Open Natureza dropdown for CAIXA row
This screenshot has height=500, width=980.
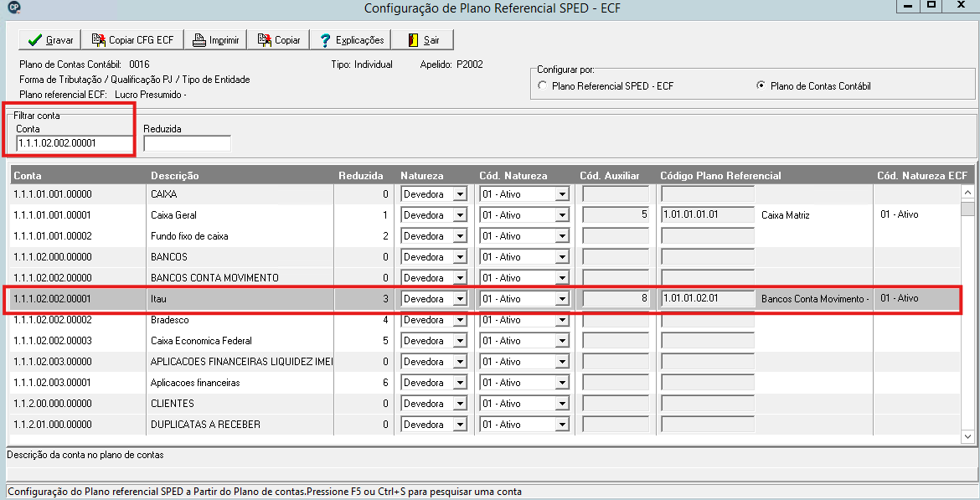[x=461, y=194]
